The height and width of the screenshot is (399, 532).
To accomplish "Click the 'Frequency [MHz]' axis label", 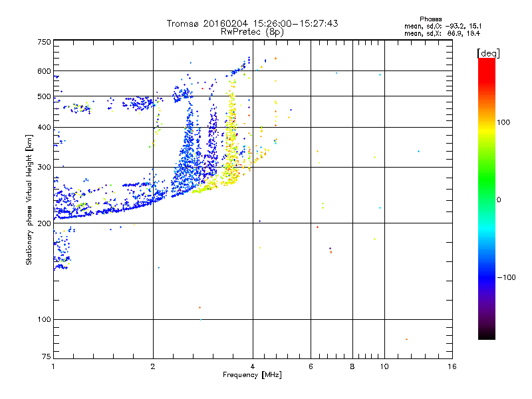I will 252,375.
